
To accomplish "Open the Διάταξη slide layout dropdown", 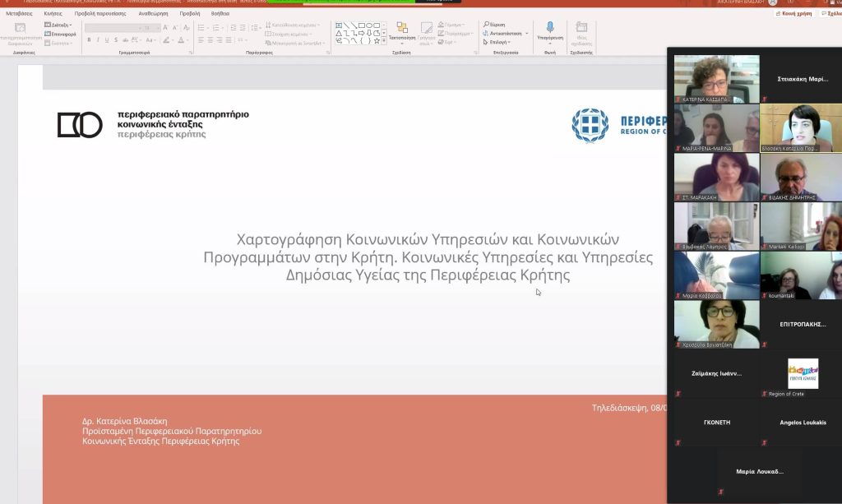I will [58, 25].
